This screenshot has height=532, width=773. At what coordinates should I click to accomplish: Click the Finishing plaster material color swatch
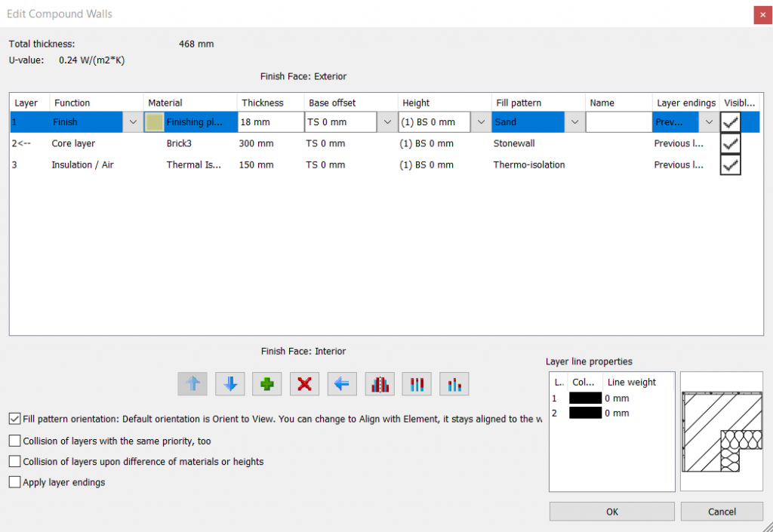tap(155, 122)
